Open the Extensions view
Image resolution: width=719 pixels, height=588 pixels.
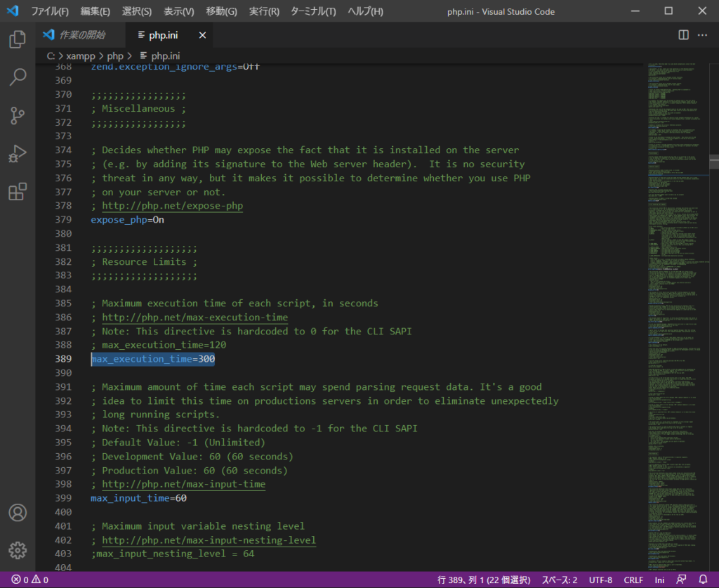pos(18,191)
